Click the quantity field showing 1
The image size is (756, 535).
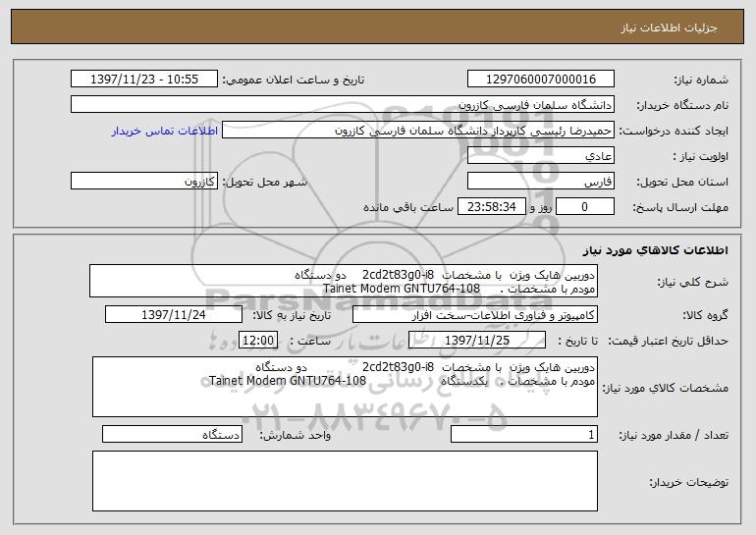(524, 434)
